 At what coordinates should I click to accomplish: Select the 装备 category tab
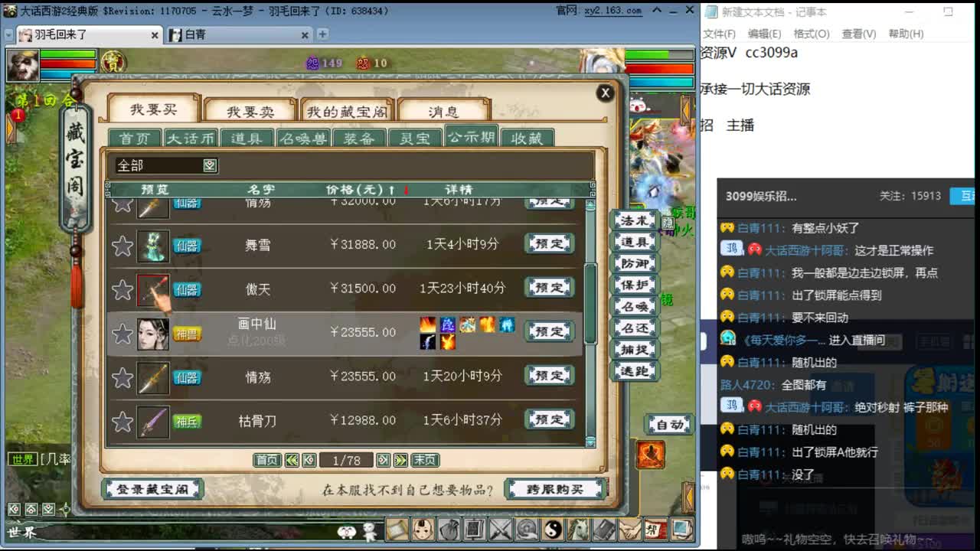tap(358, 139)
